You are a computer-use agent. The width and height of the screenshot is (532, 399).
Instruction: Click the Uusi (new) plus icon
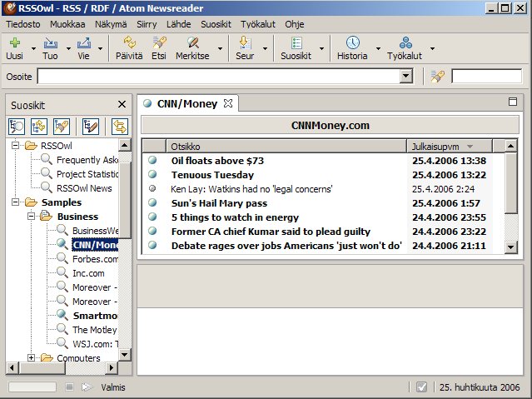click(x=15, y=42)
